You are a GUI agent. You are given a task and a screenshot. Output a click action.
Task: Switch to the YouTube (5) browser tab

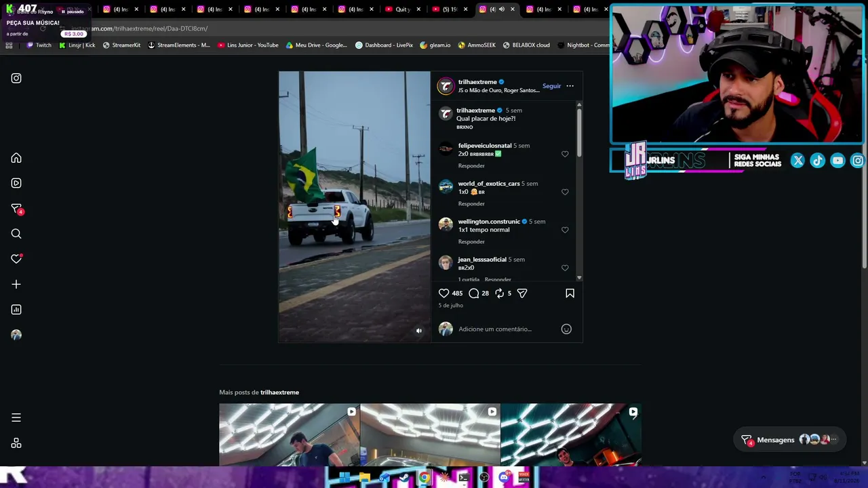450,9
